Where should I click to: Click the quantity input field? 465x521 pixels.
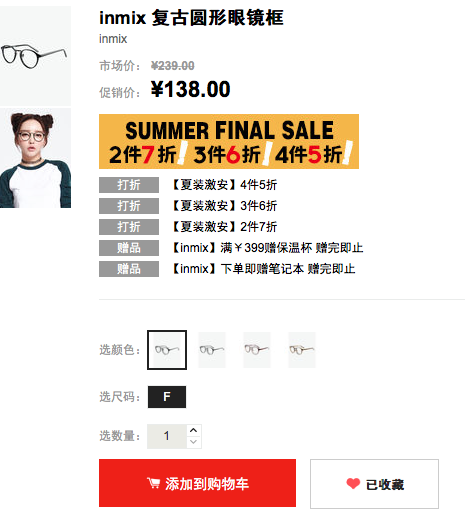(x=167, y=436)
